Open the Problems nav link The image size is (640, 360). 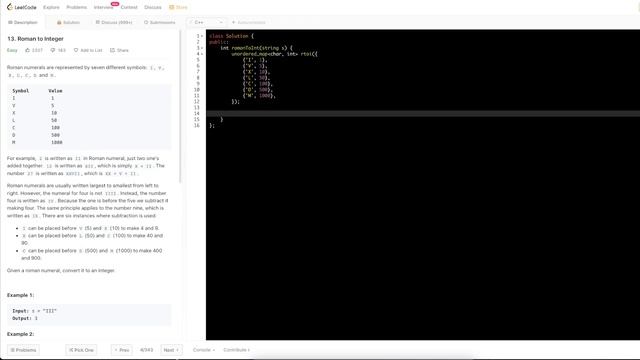click(77, 7)
